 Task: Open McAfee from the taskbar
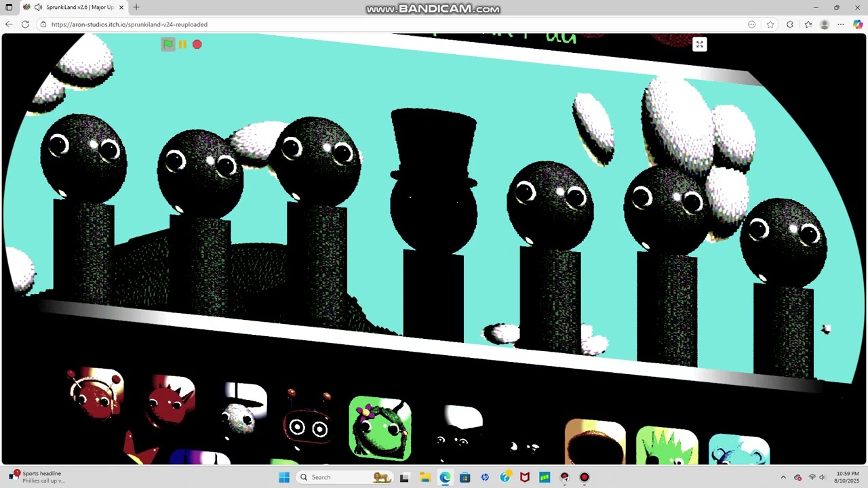525,477
